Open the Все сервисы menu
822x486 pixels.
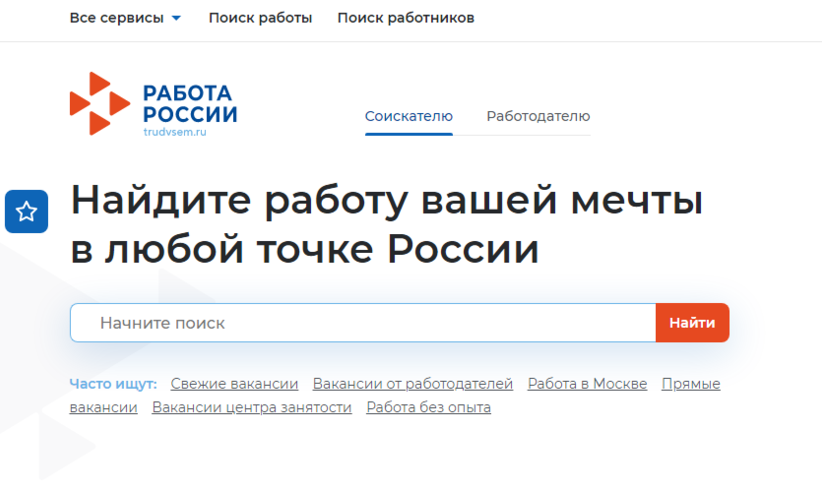125,18
